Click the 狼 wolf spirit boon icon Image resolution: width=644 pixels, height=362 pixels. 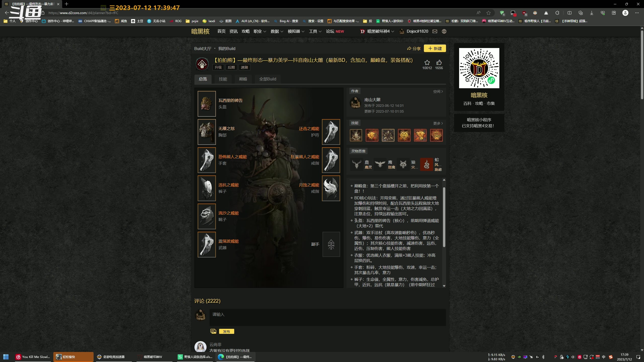point(403,164)
